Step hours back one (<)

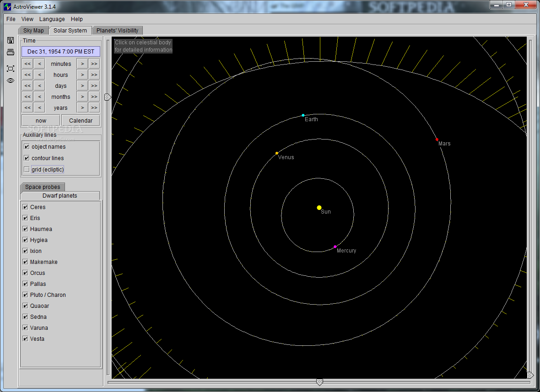40,75
